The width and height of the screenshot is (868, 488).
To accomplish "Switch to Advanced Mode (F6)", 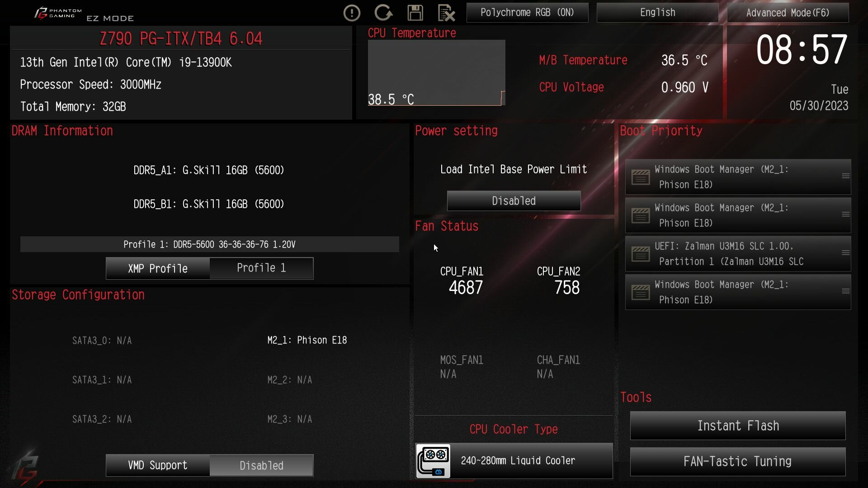I will [788, 13].
